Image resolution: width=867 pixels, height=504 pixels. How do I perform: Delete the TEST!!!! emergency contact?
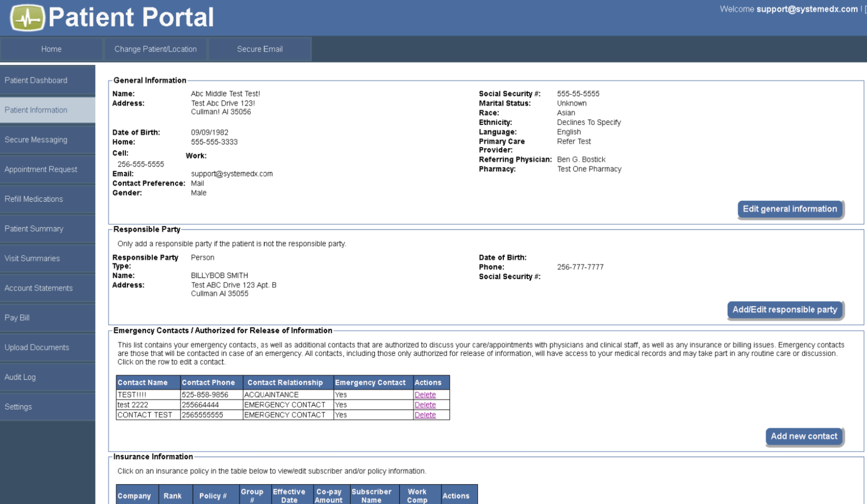pyautogui.click(x=425, y=394)
